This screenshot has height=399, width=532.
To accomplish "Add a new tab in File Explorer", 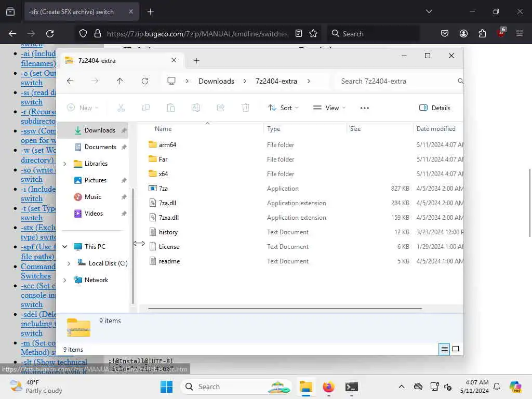I will pos(196,61).
